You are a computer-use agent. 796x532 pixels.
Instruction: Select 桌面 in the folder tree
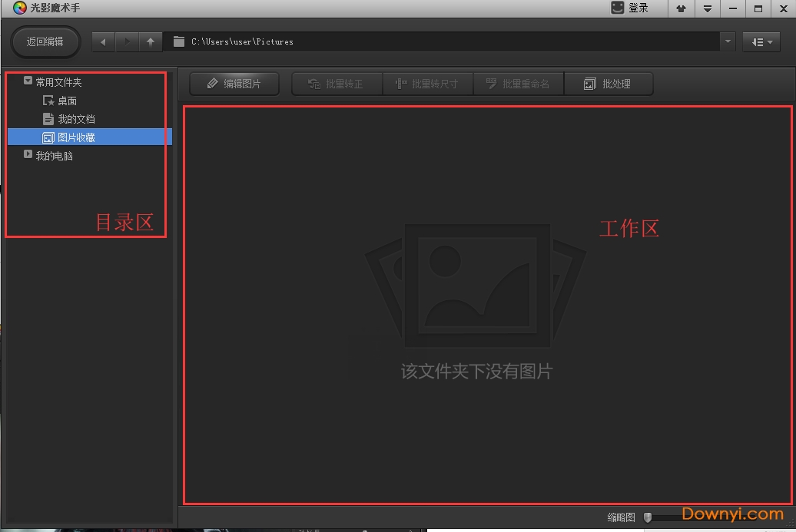(x=67, y=101)
